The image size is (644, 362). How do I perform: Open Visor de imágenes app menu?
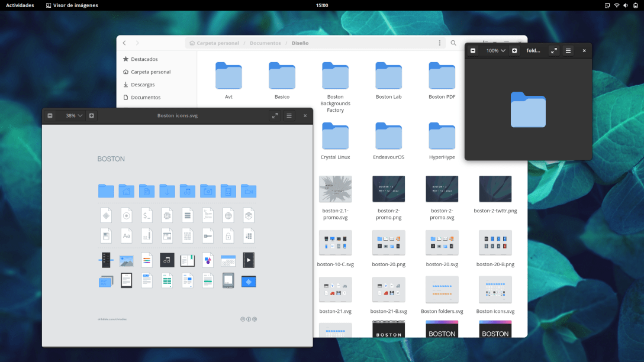coord(72,5)
